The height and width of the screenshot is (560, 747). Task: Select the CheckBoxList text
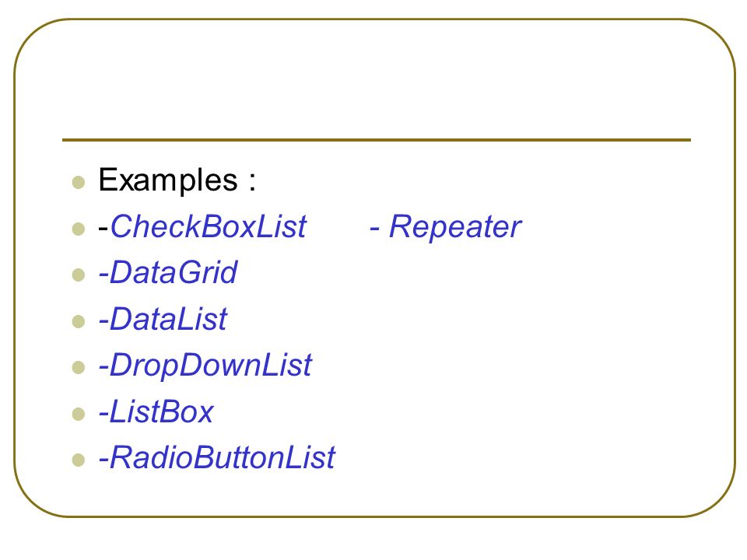point(209,226)
